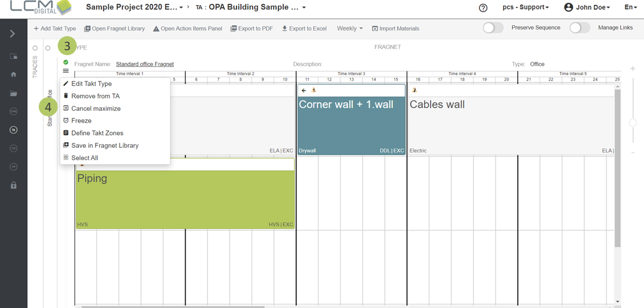Image resolution: width=644 pixels, height=308 pixels.
Task: Click the zoom in plus icon
Action: coord(632,69)
